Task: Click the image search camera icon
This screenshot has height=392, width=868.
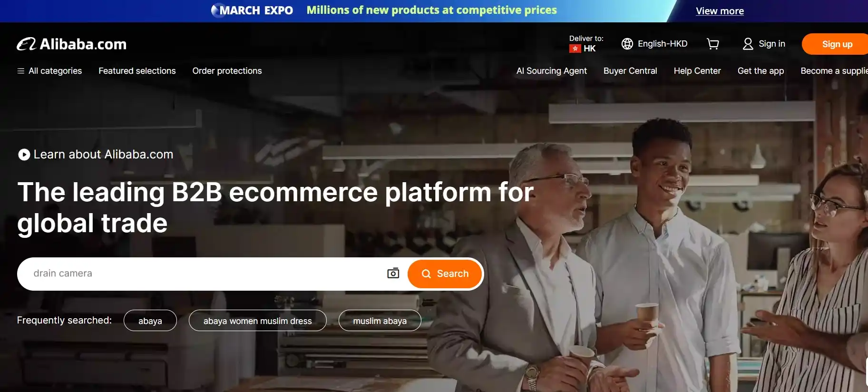Action: (393, 273)
